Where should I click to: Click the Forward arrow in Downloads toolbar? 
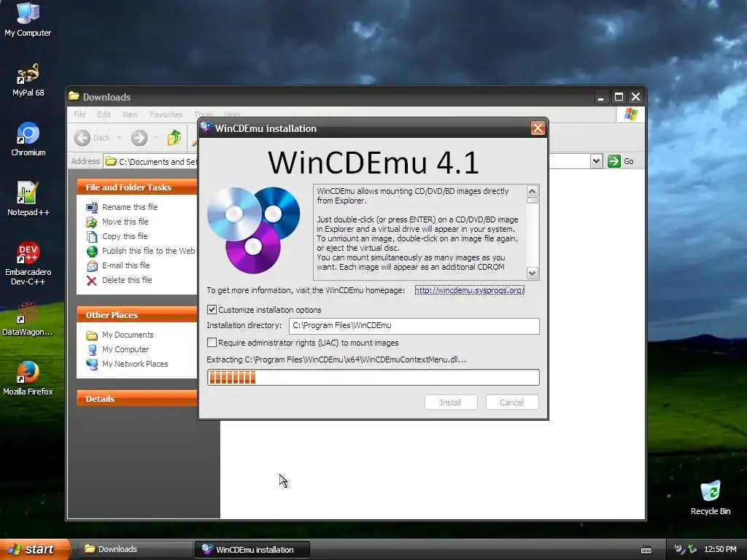coord(139,138)
